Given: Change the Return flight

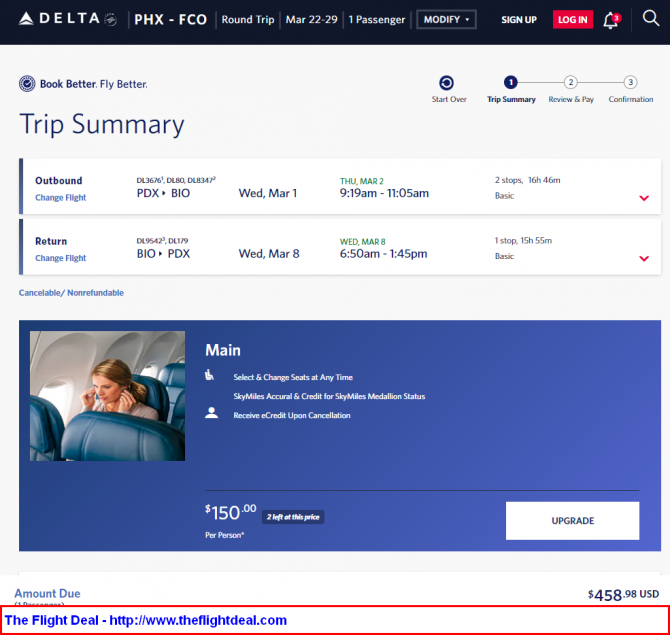Looking at the screenshot, I should (x=61, y=258).
